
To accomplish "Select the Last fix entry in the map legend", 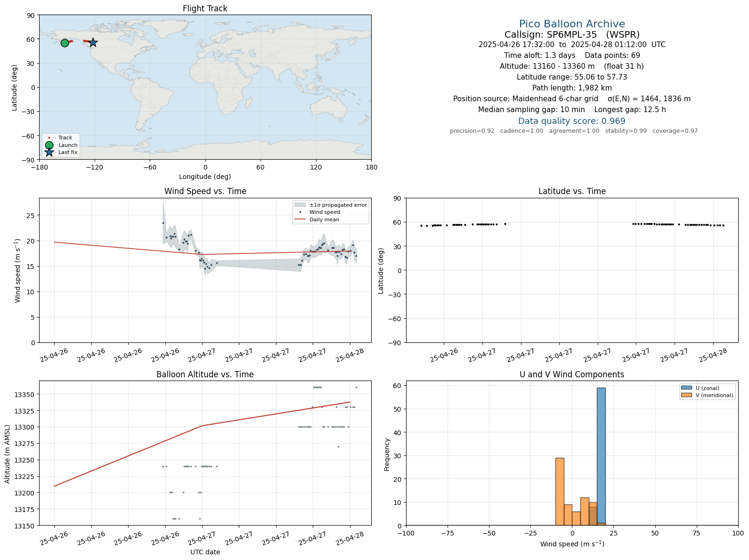I will coord(60,152).
